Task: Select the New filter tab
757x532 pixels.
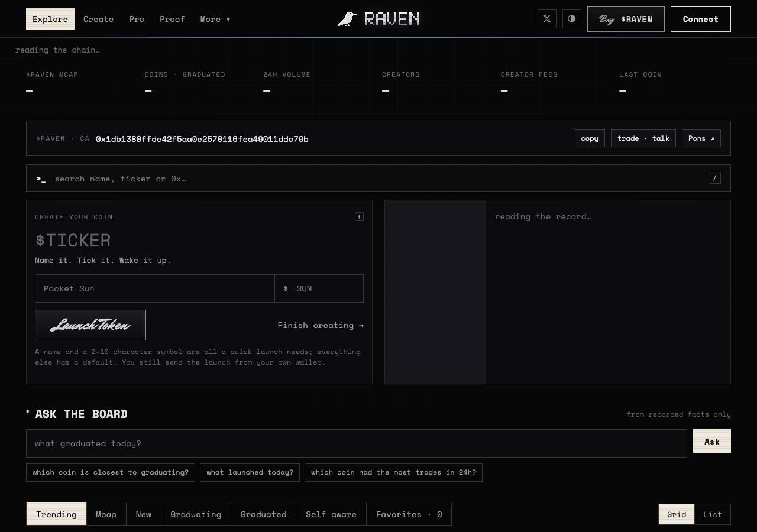Action: click(x=144, y=514)
